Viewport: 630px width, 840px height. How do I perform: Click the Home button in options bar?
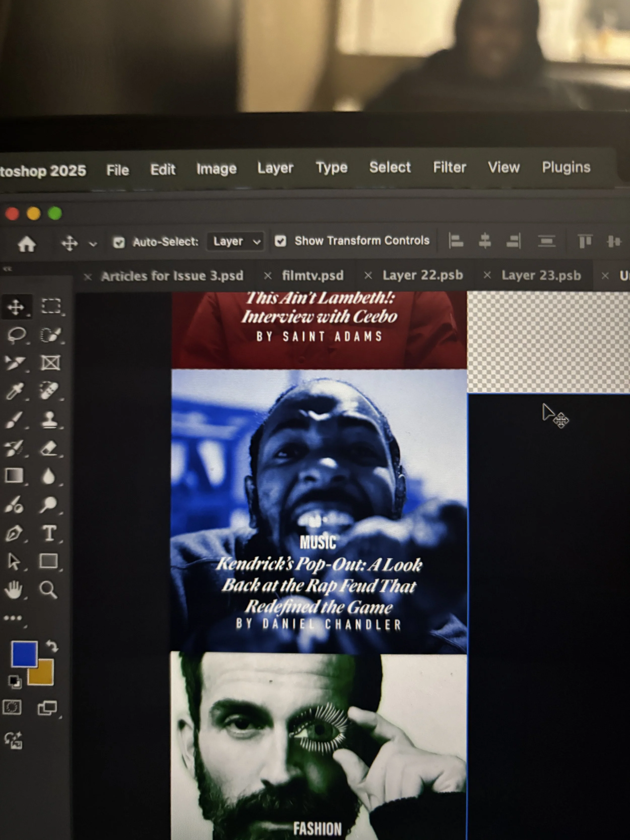[x=27, y=244]
